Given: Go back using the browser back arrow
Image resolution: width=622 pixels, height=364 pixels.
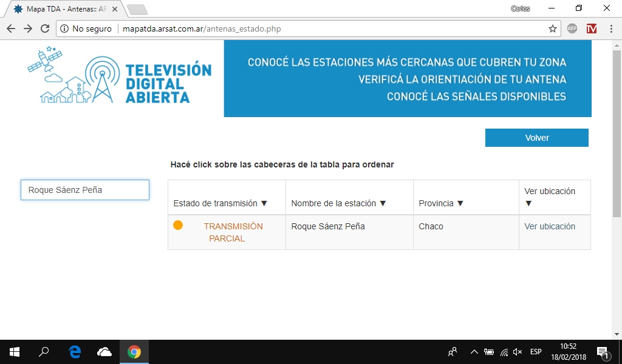Looking at the screenshot, I should point(11,29).
